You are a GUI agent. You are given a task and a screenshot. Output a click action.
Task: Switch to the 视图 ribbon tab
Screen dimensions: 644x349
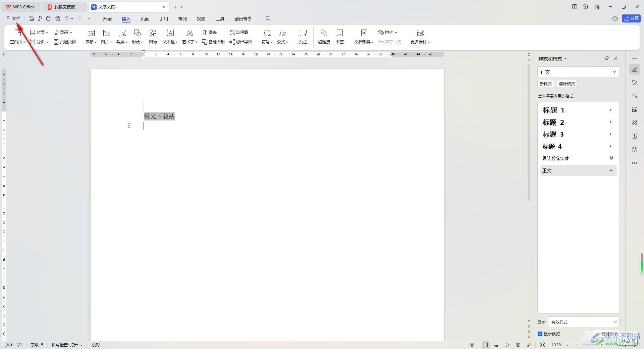click(x=201, y=19)
